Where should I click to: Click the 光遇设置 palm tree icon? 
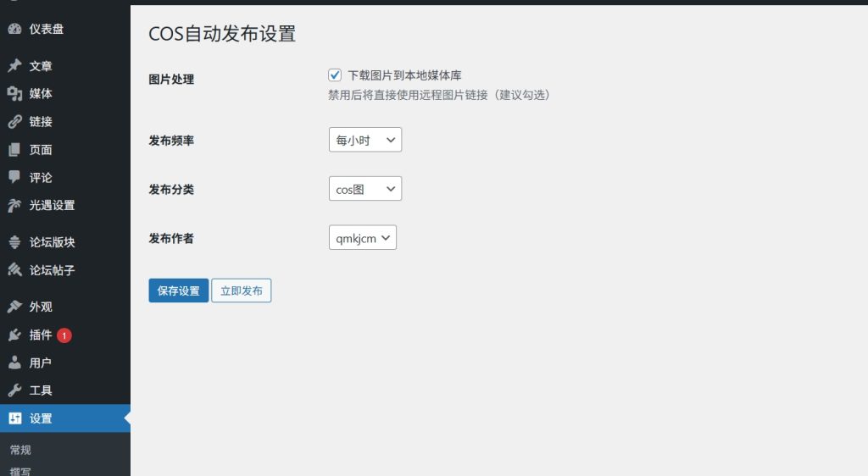[x=14, y=205]
